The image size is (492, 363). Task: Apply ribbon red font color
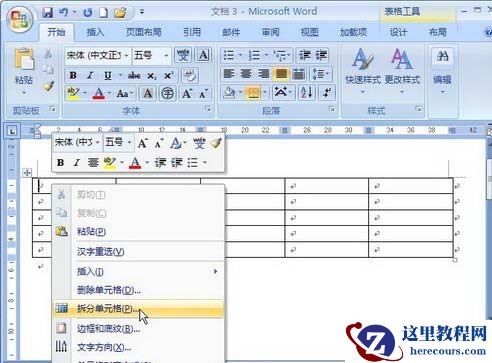point(99,93)
